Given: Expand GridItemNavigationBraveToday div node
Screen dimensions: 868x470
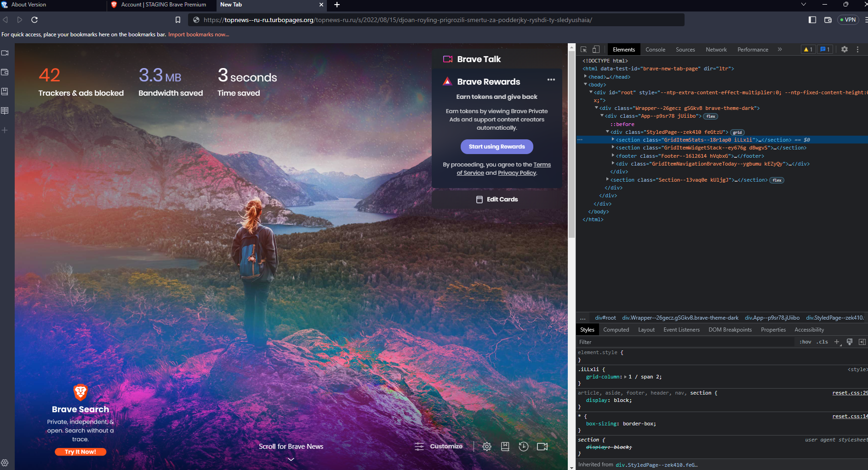Looking at the screenshot, I should pyautogui.click(x=613, y=163).
